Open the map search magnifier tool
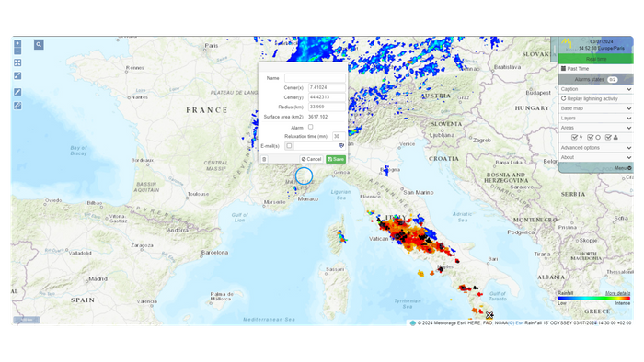The height and width of the screenshot is (362, 644). [39, 44]
